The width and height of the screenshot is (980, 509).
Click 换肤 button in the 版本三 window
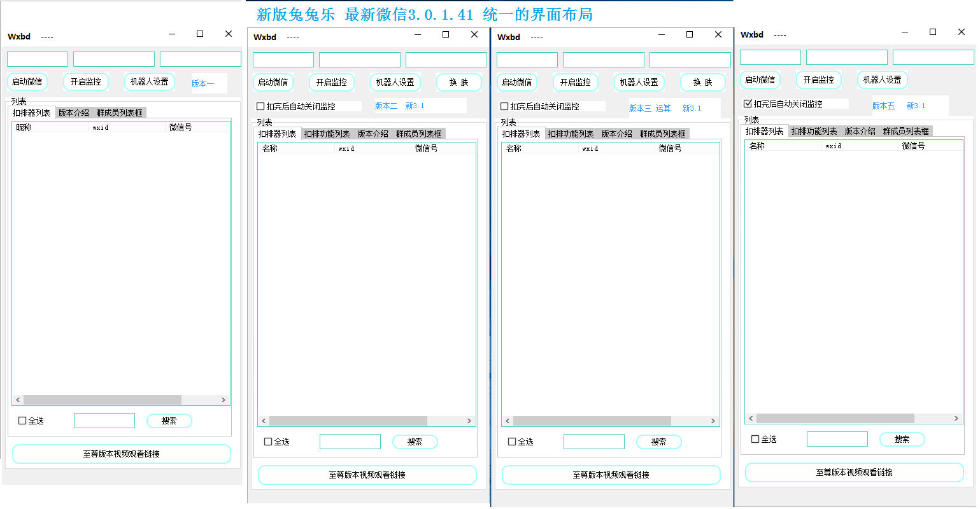point(703,83)
